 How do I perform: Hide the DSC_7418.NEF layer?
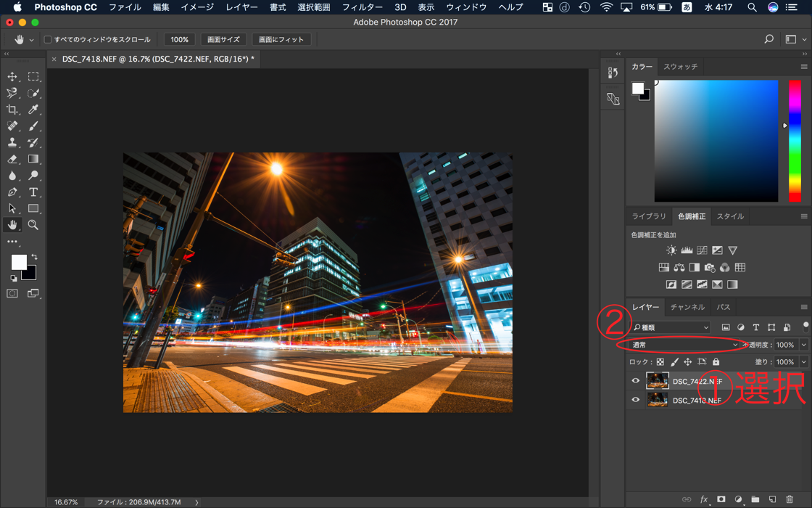(635, 400)
